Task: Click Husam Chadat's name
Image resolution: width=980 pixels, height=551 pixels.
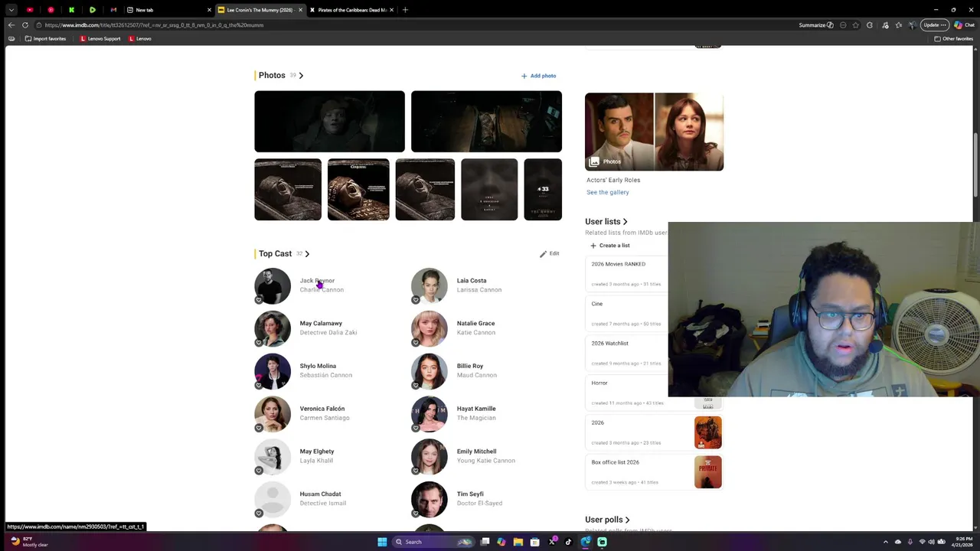Action: 320,494
